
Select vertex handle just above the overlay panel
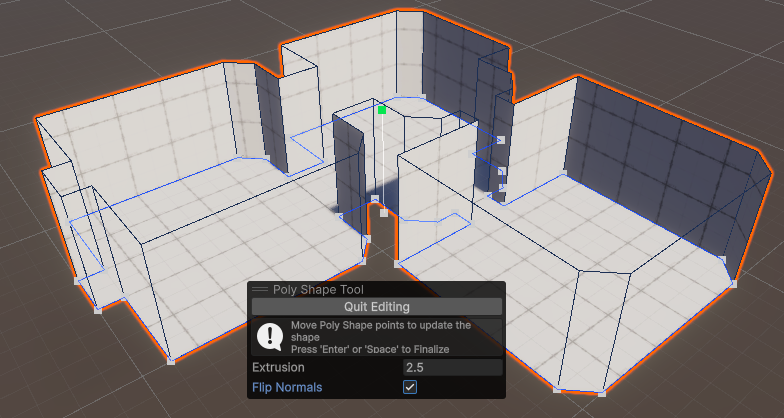(x=397, y=264)
